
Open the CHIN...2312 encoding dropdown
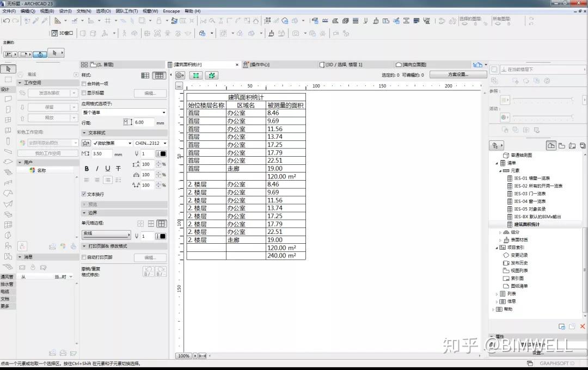[x=150, y=143]
